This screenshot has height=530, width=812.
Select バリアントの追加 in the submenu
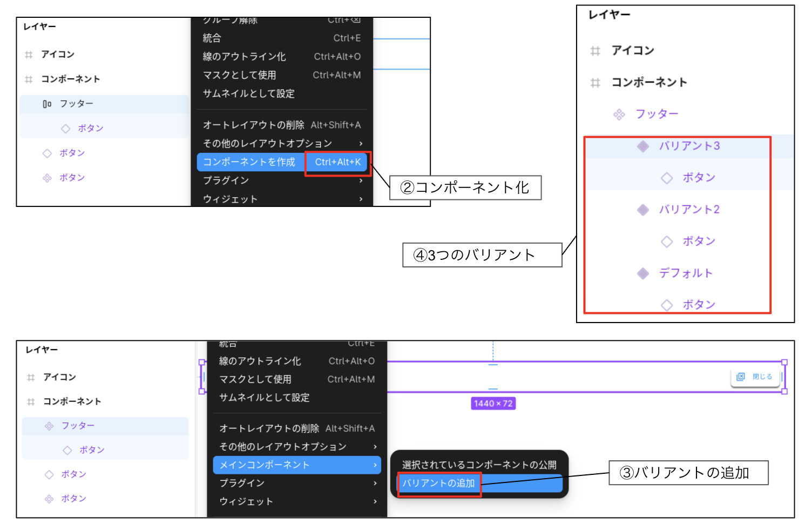(x=479, y=484)
